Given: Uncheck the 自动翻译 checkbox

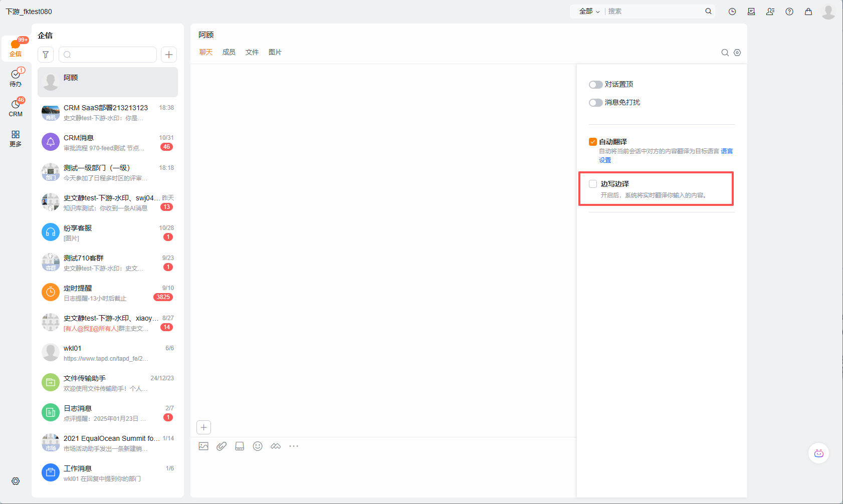Looking at the screenshot, I should point(593,142).
